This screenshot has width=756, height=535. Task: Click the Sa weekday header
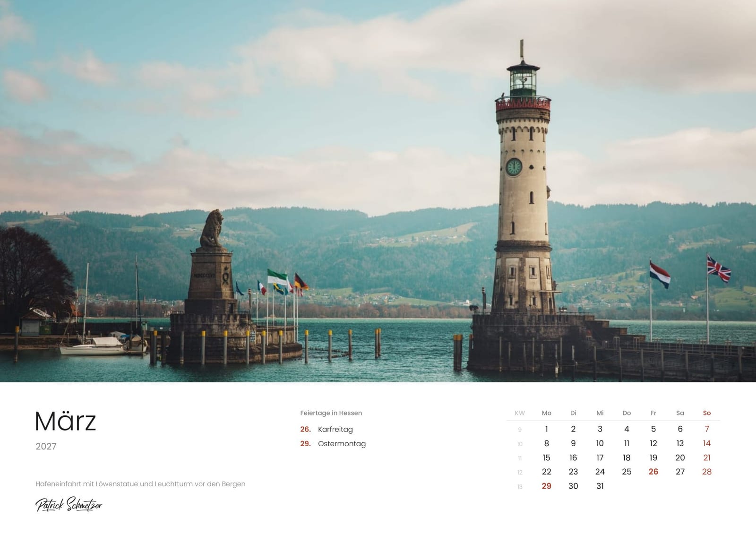point(680,413)
